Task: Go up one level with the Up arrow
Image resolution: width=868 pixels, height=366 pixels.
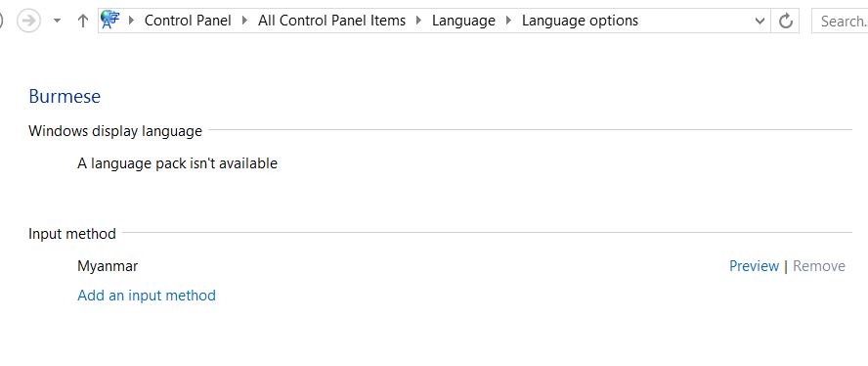Action: (83, 22)
